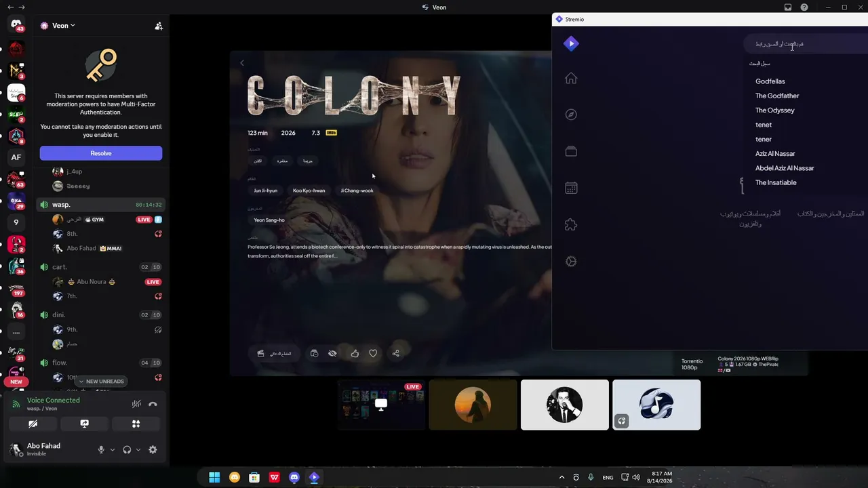
Task: Open the Stremio Settings gear icon
Action: click(571, 261)
